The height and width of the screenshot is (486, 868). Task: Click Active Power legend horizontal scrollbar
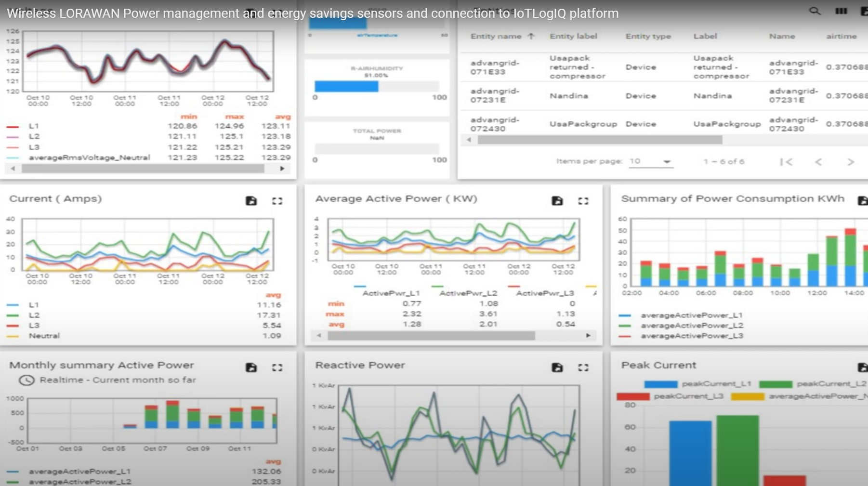tap(431, 336)
